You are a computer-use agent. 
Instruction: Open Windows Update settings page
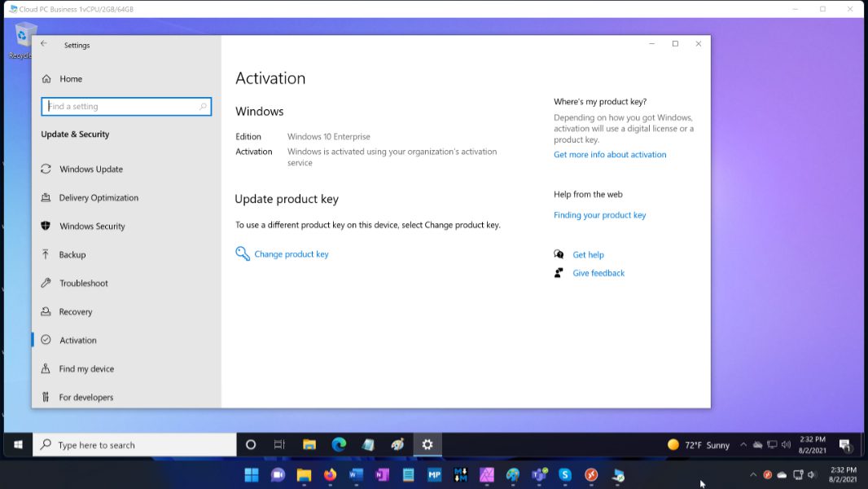(x=90, y=170)
